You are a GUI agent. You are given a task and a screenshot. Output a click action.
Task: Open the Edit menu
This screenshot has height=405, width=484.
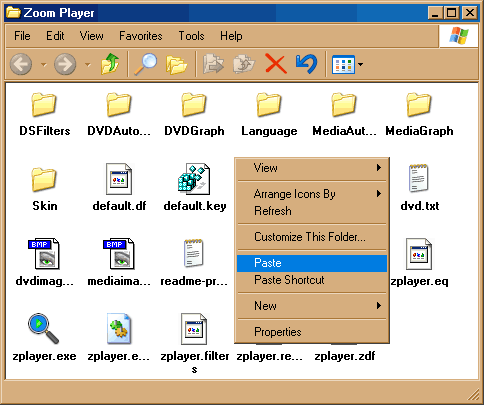coord(55,36)
